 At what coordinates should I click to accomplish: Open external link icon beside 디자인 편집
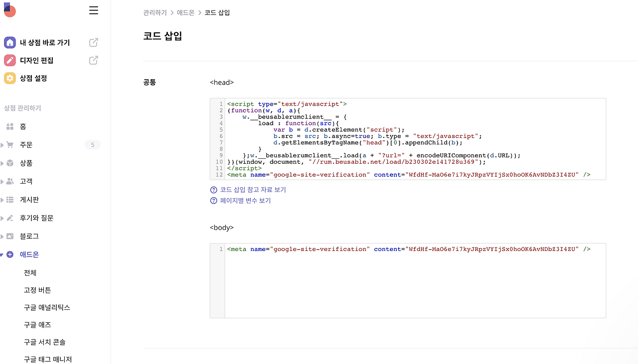[93, 60]
